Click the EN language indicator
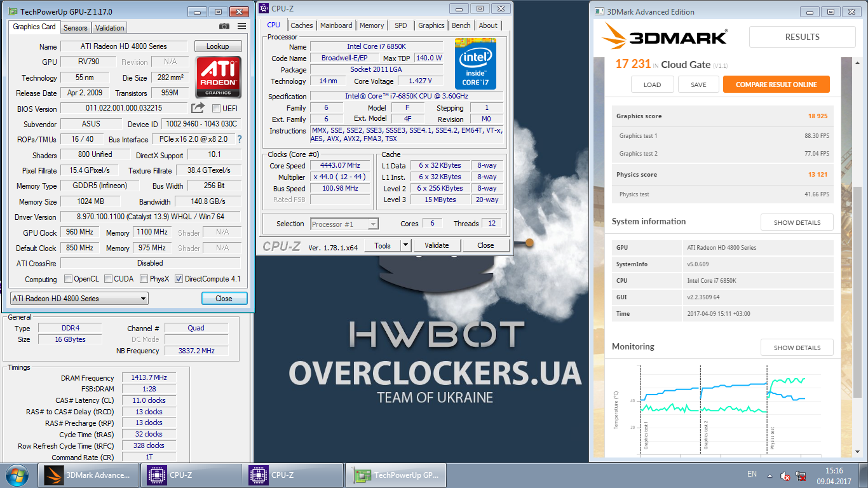This screenshot has width=868, height=488. [752, 474]
